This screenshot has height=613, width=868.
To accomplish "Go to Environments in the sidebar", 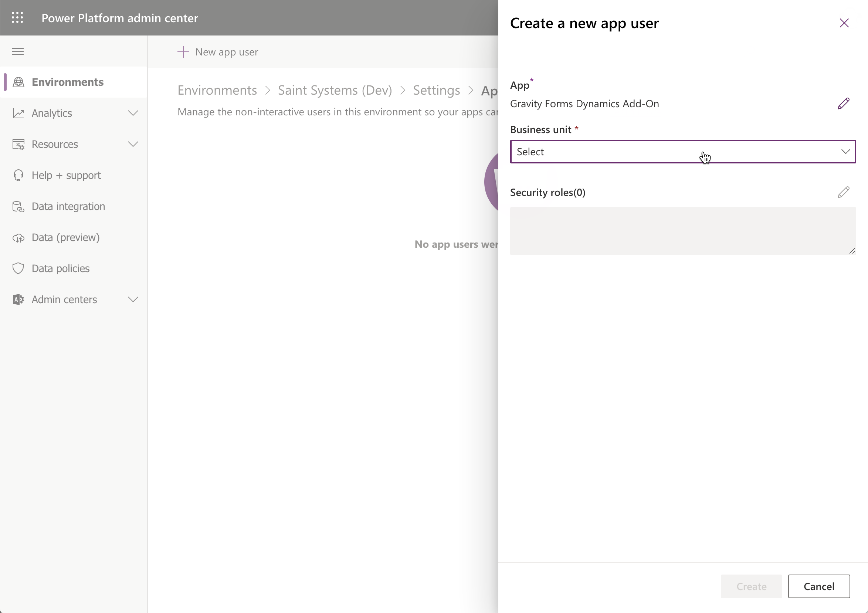I will tap(74, 82).
